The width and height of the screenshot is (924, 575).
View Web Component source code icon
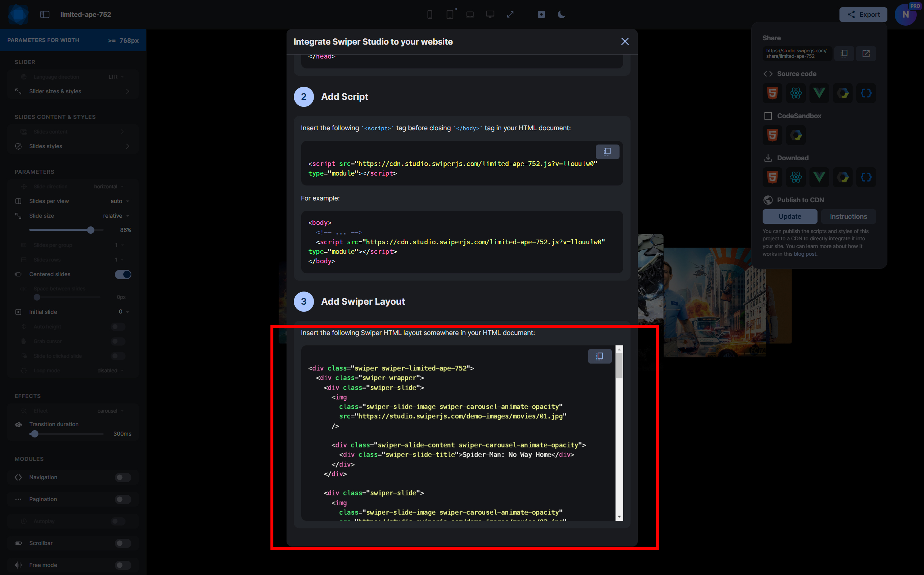tap(843, 93)
